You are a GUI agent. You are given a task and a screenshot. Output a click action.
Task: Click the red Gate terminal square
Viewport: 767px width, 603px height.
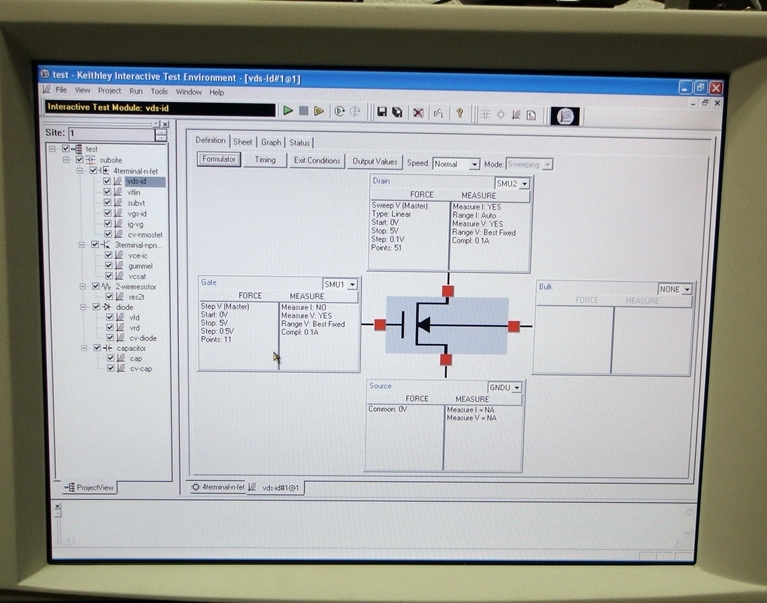click(x=380, y=325)
